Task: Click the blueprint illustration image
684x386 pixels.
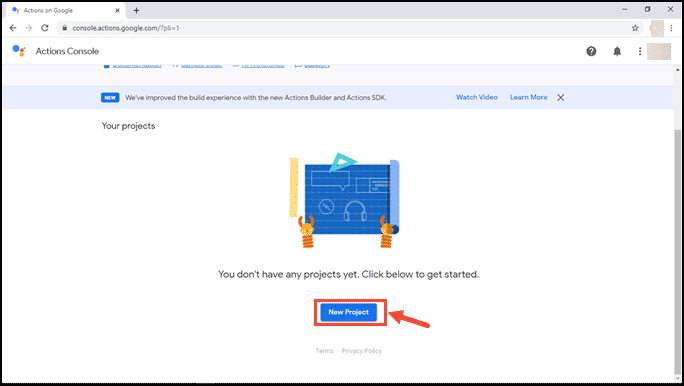Action: 345,201
